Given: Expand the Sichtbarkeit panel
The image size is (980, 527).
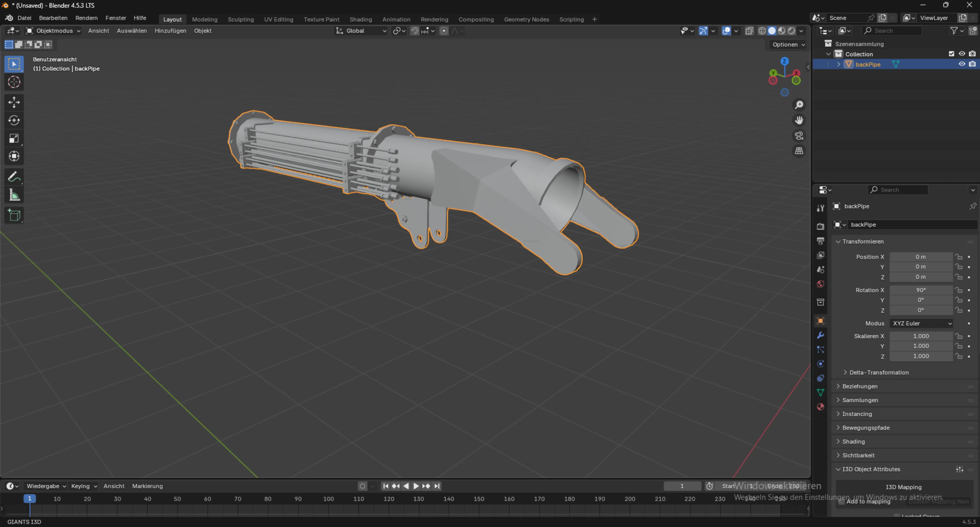Looking at the screenshot, I should point(858,456).
